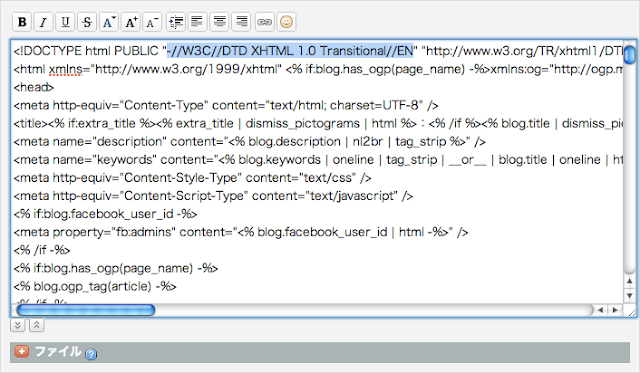
Task: Open the emoji smiley picker
Action: (286, 22)
